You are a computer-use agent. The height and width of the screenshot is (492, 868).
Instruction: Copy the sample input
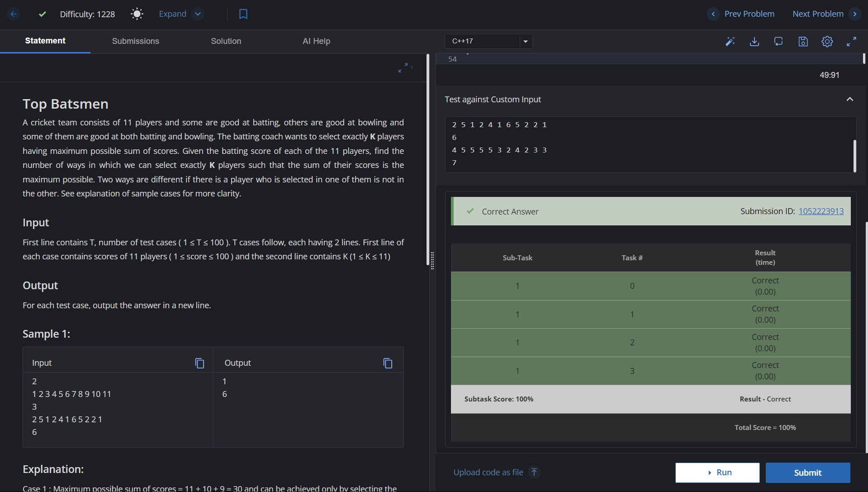pos(199,363)
